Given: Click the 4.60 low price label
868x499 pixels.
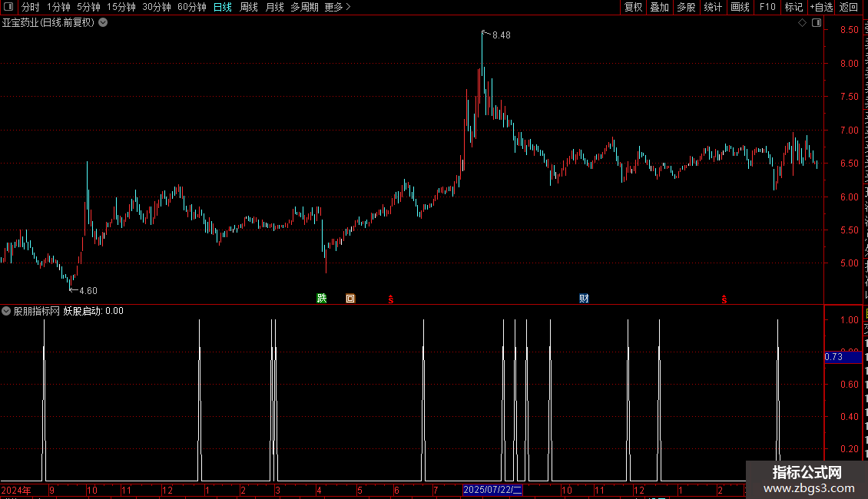Looking at the screenshot, I should (x=88, y=291).
